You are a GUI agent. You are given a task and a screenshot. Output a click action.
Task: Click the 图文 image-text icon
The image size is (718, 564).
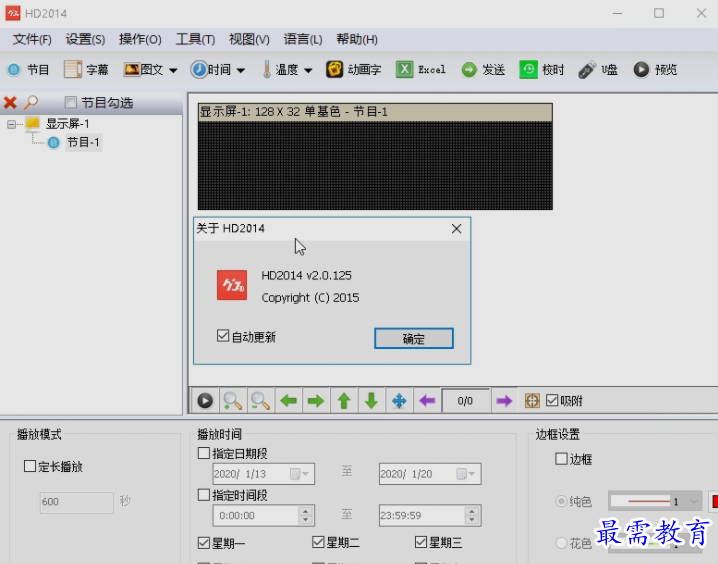[x=132, y=70]
